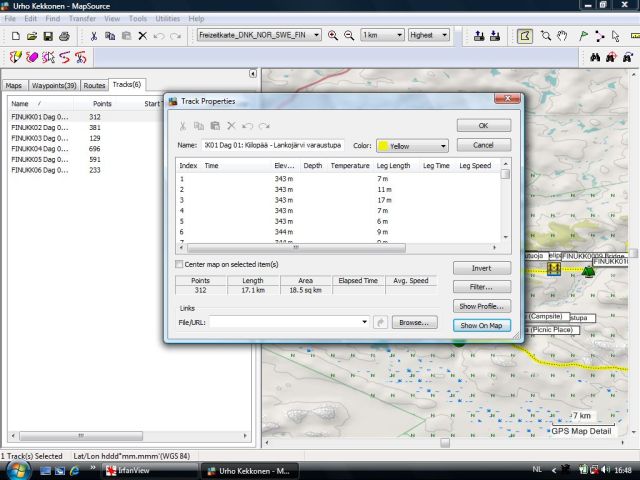Select the Waypoint flag tool
This screenshot has width=640, height=480.
click(583, 35)
